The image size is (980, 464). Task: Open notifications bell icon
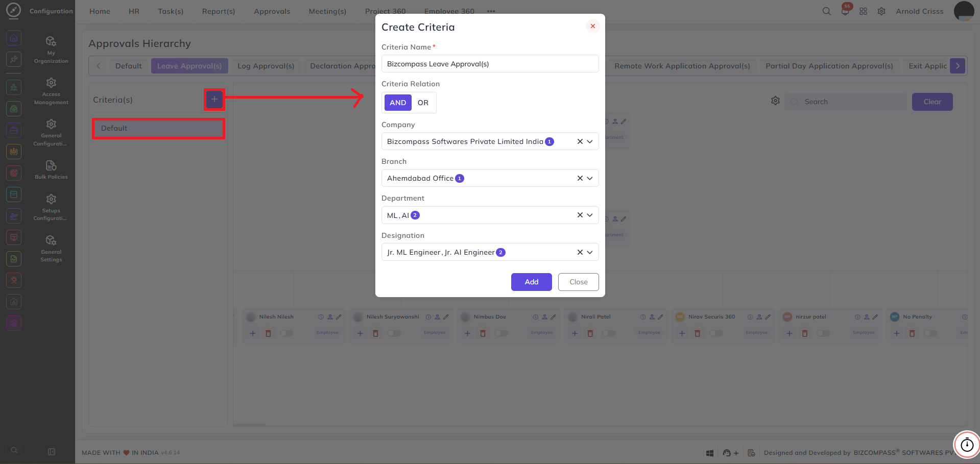coord(845,11)
